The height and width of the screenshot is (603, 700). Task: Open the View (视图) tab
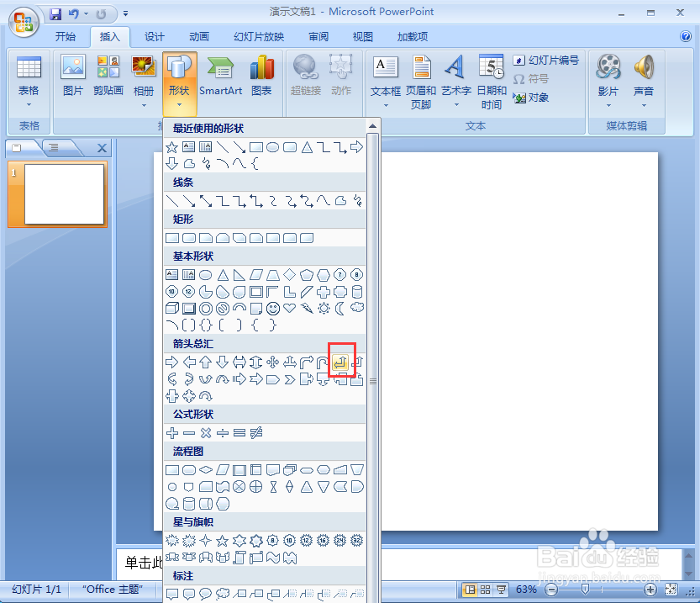pos(362,37)
